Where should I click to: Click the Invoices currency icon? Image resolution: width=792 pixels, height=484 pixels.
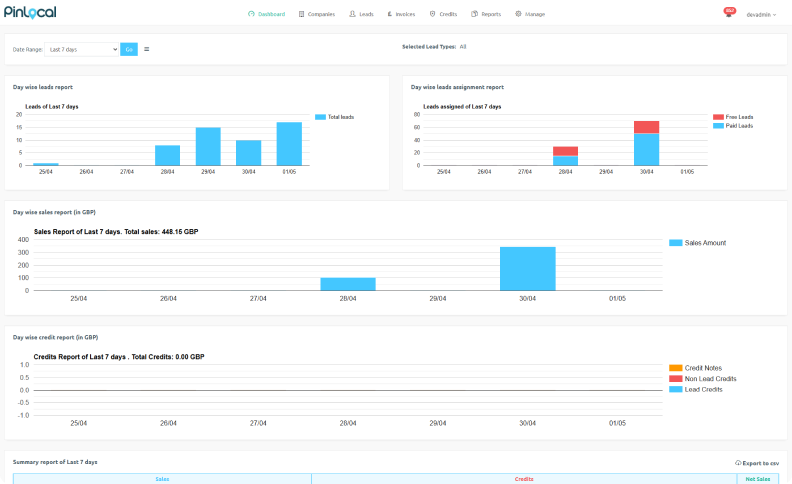389,14
